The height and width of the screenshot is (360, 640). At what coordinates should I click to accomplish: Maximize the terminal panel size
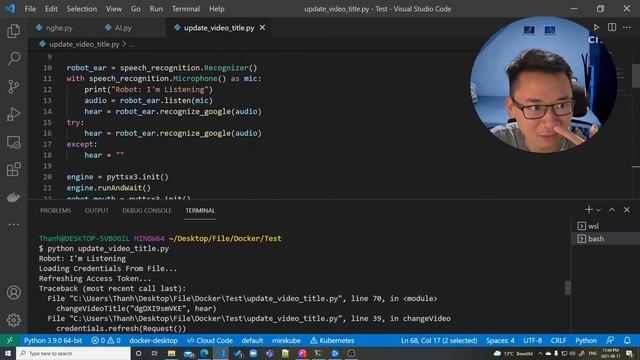(x=611, y=209)
